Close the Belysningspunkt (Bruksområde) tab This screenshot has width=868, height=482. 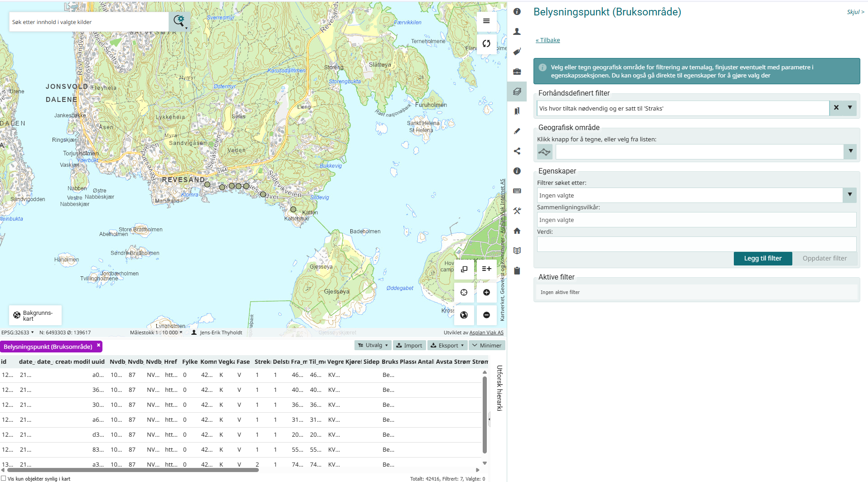pos(98,345)
